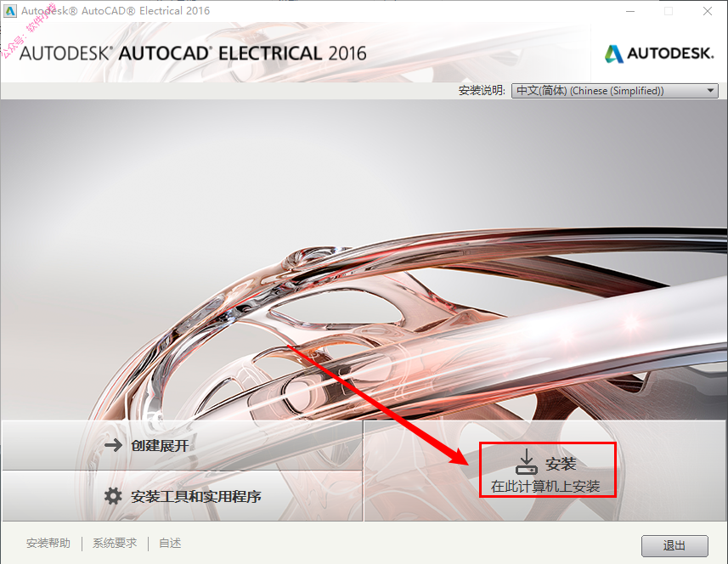Click the 在此计算机上安装 subtitle text
728x564 pixels.
click(545, 487)
